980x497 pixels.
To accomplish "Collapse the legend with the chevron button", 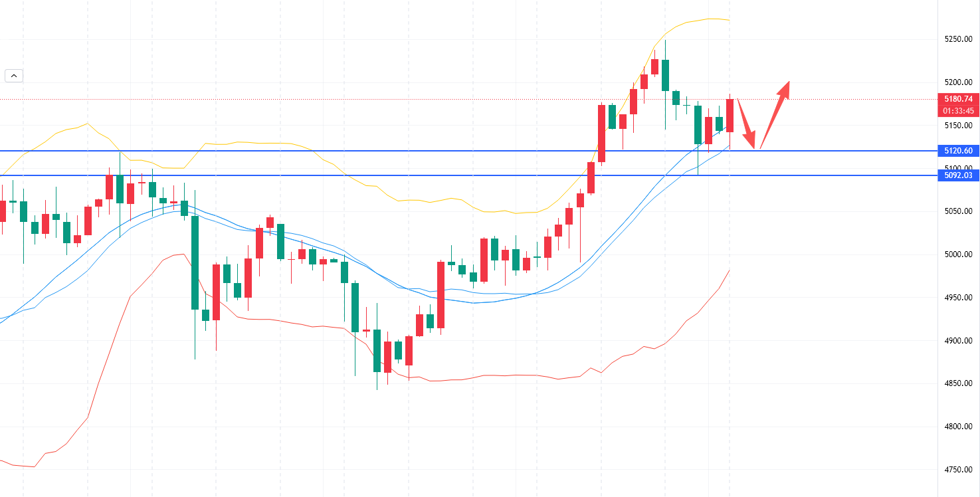I will pos(14,76).
